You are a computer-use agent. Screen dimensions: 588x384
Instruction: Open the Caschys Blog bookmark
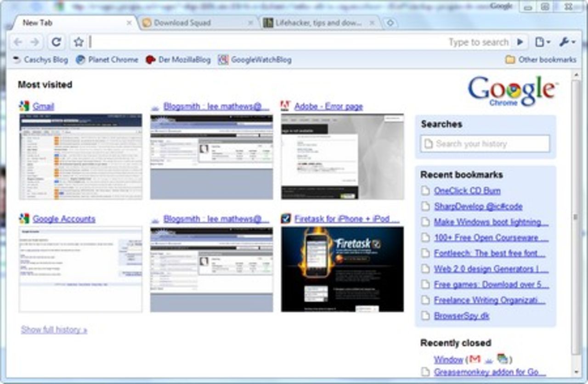click(x=40, y=60)
